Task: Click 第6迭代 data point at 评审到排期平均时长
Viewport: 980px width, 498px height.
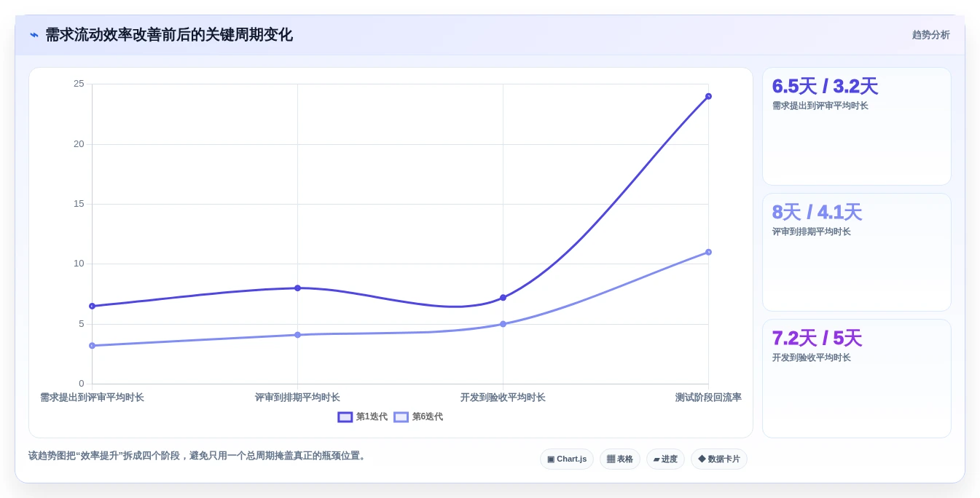Action: (297, 335)
